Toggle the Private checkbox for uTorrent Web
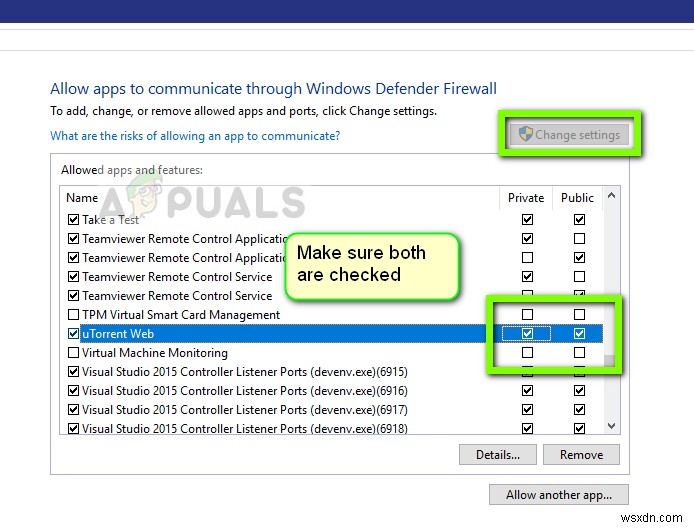This screenshot has height=528, width=694. click(x=527, y=334)
